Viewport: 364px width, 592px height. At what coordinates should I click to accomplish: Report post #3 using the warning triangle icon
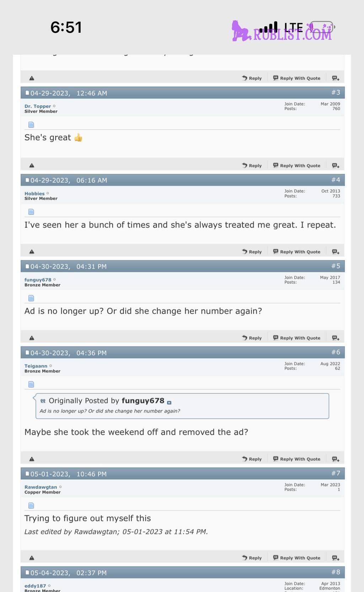tap(32, 165)
